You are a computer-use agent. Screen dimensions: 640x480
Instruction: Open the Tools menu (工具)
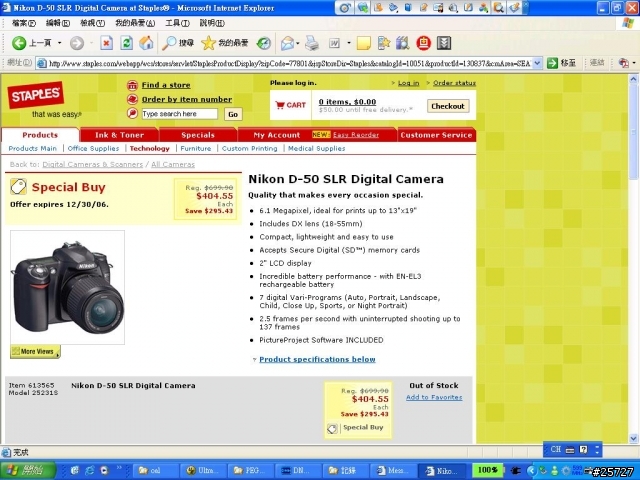tap(177, 23)
